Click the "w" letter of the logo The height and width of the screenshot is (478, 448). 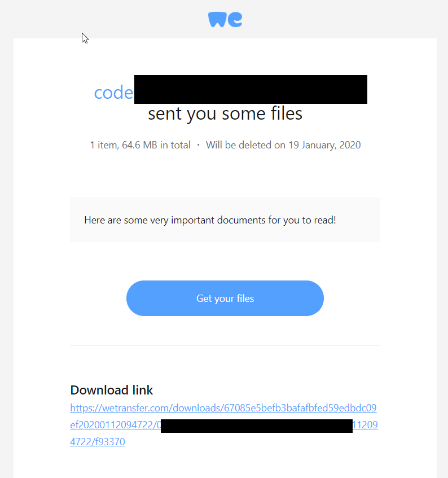[x=217, y=20]
